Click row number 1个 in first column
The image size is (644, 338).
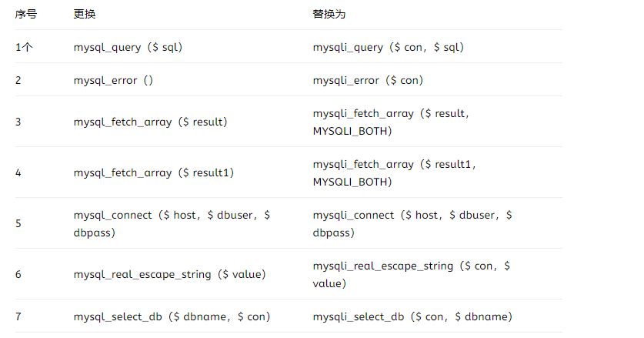click(x=24, y=47)
